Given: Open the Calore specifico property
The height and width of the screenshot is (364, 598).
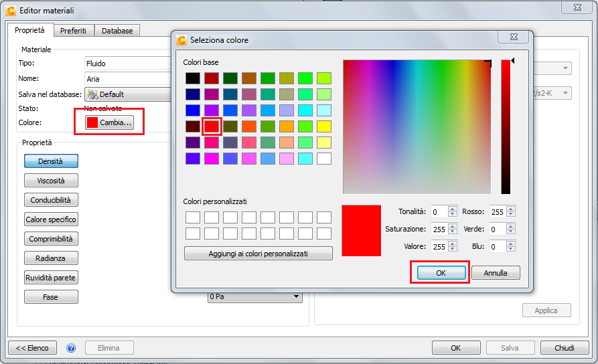Looking at the screenshot, I should point(51,219).
